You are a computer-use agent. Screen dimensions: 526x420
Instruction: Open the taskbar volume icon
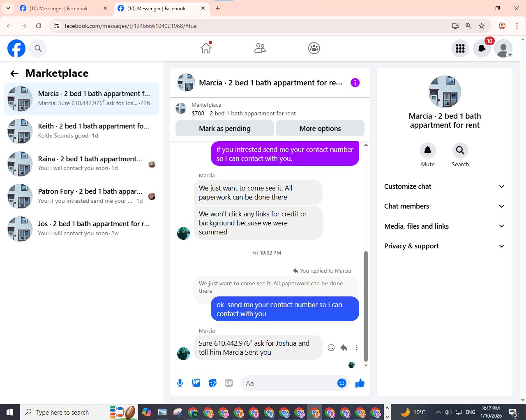448,412
